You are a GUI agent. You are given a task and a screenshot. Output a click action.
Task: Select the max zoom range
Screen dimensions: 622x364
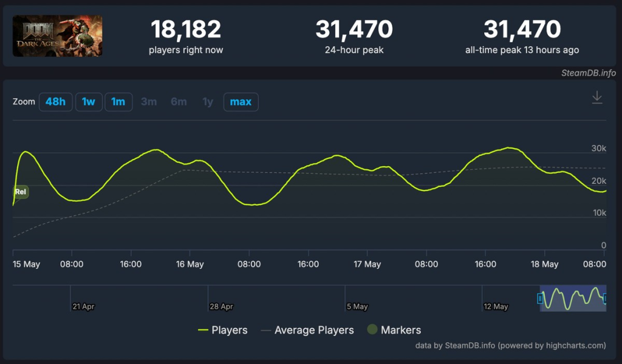pos(241,102)
